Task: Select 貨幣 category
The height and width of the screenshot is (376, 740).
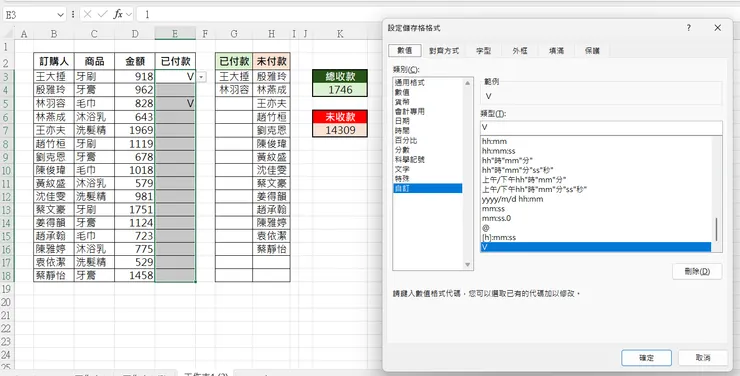Action: pyautogui.click(x=428, y=102)
